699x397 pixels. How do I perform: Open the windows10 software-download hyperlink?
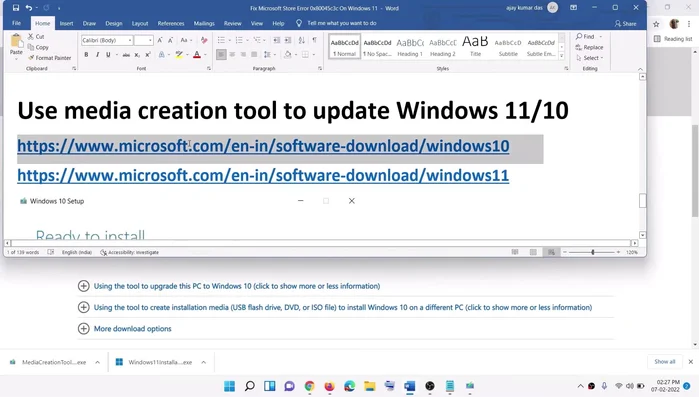tap(263, 146)
